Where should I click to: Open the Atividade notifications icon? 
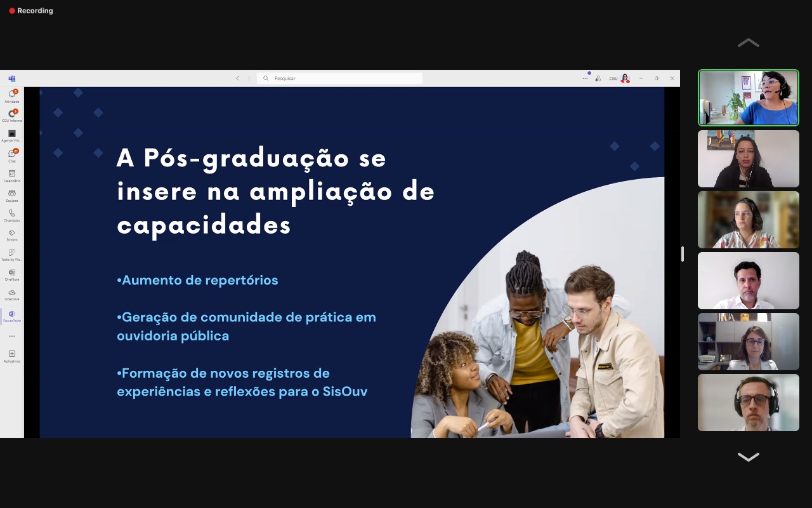(11, 94)
